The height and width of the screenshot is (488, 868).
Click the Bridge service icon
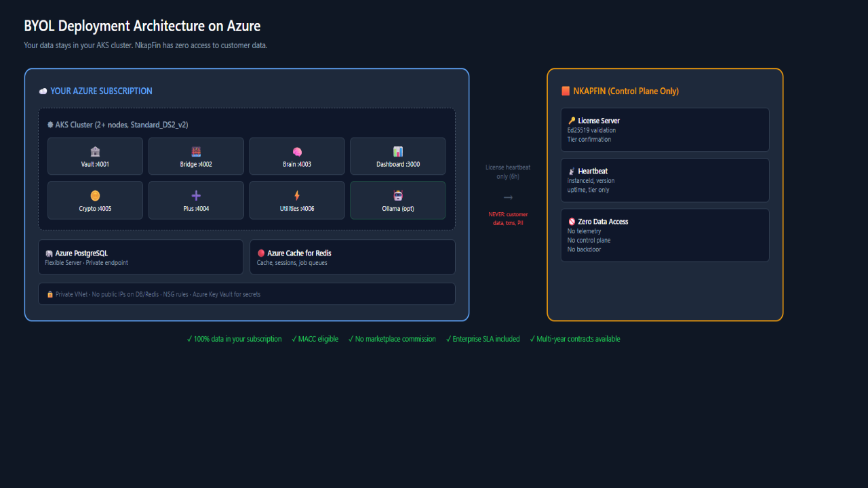tap(196, 152)
